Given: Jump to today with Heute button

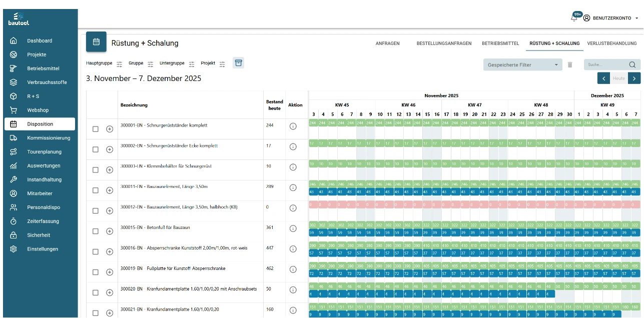Looking at the screenshot, I should pyautogui.click(x=619, y=78).
